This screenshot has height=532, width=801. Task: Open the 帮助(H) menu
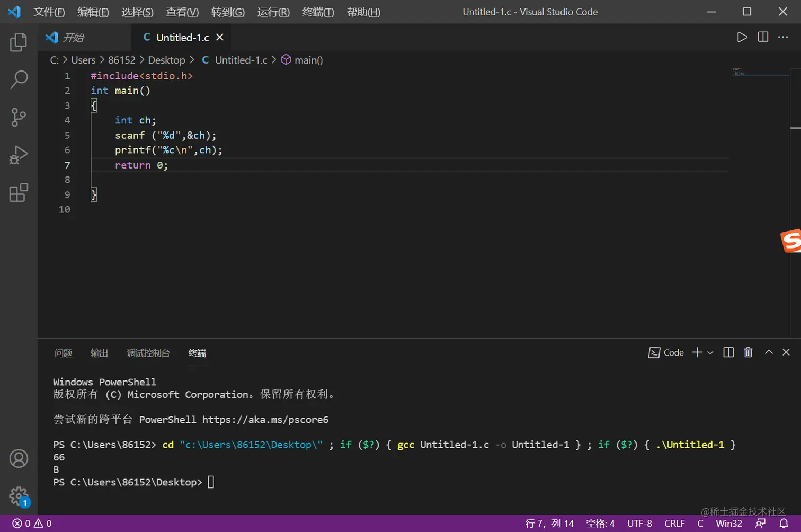[363, 12]
